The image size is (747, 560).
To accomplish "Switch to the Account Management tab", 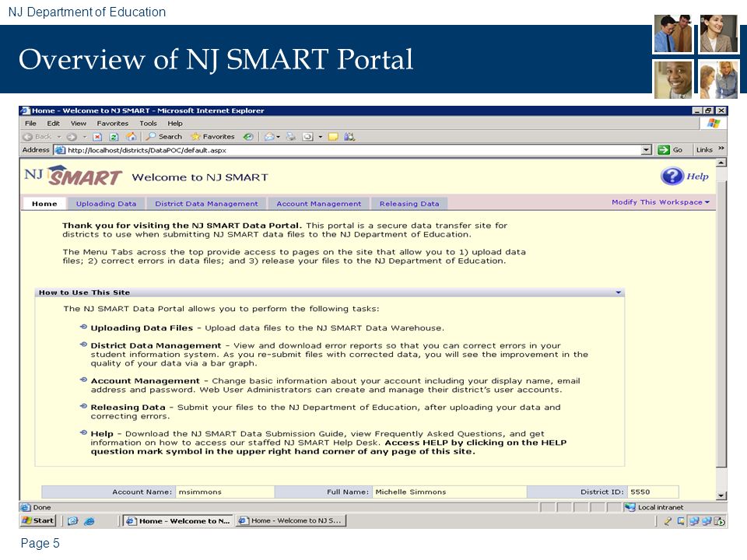I will (319, 204).
